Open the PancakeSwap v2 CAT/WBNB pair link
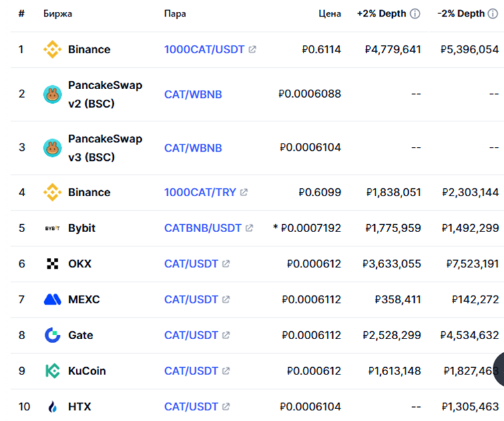The image size is (504, 421). tap(193, 94)
